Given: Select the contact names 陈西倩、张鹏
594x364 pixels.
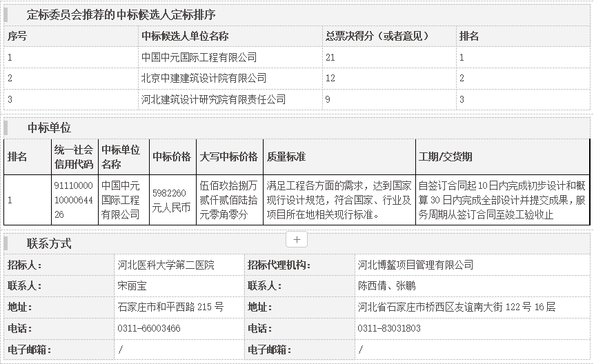Looking at the screenshot, I should point(387,285).
